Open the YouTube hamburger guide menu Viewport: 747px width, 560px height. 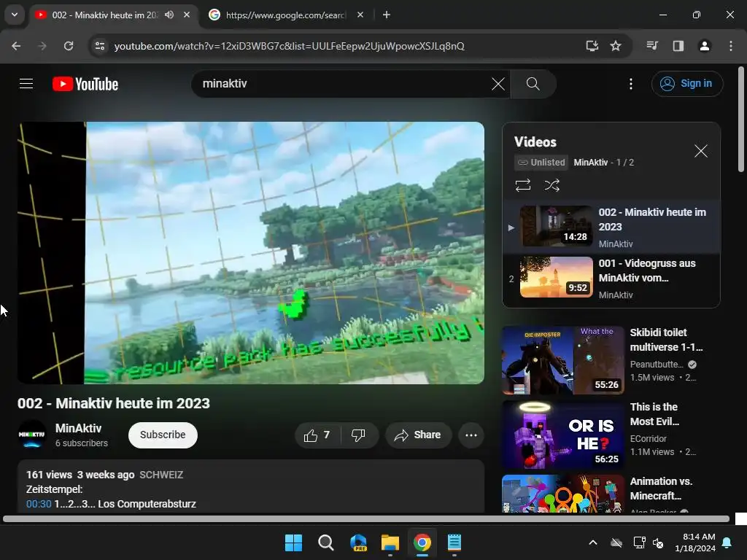point(26,84)
